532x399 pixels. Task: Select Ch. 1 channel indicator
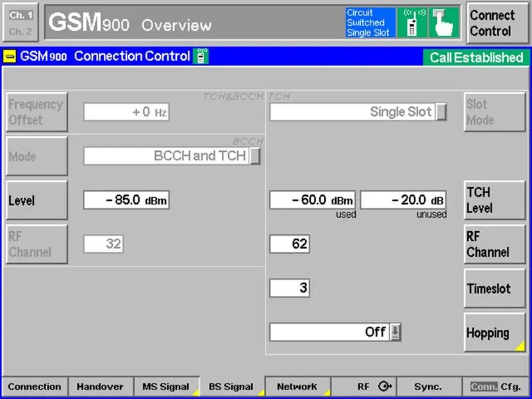21,15
